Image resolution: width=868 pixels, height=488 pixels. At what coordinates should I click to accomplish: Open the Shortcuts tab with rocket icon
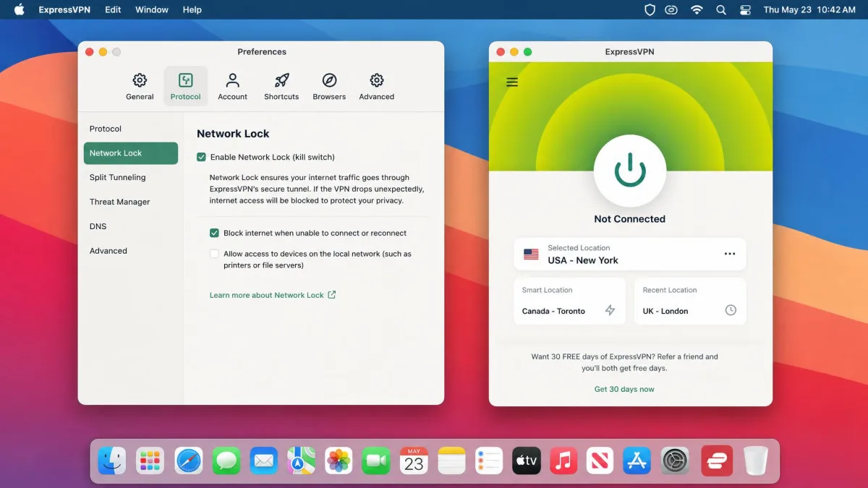pyautogui.click(x=281, y=87)
